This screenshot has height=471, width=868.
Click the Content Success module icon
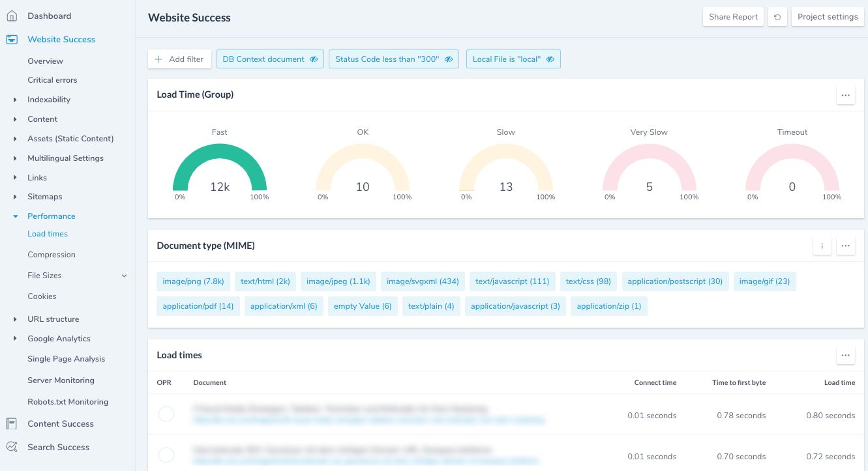click(x=12, y=424)
